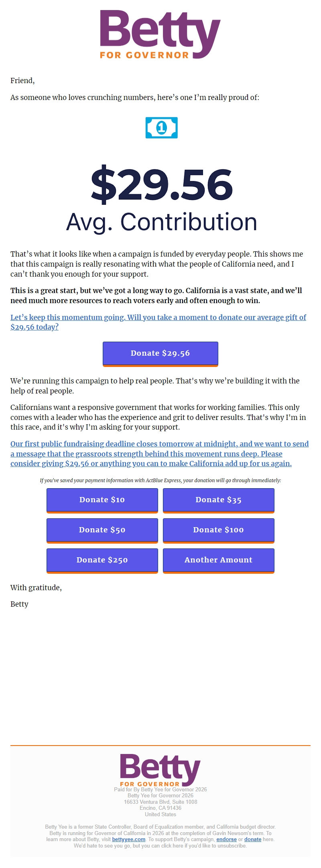Click the Donate $29.56 button
321x868 pixels.
click(x=160, y=353)
